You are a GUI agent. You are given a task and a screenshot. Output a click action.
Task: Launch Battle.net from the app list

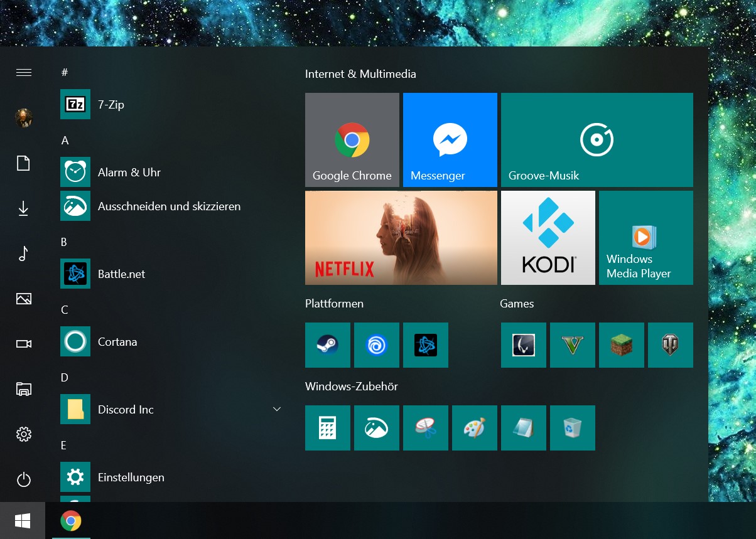[173, 274]
